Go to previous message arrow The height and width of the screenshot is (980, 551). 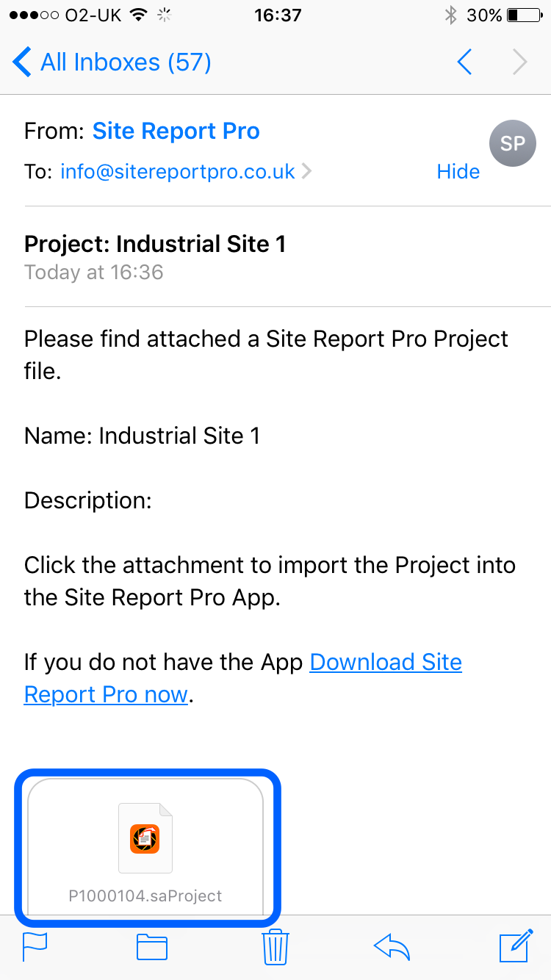(464, 62)
